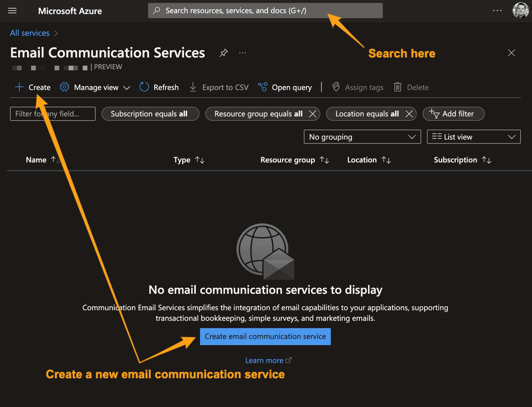532x407 pixels.
Task: Open the hamburger portal menu
Action: click(x=12, y=11)
